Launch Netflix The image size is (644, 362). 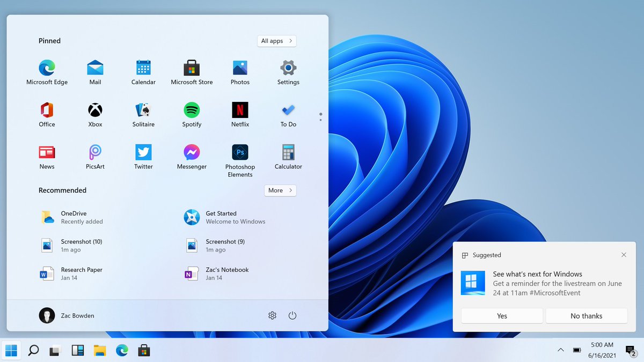240,115
